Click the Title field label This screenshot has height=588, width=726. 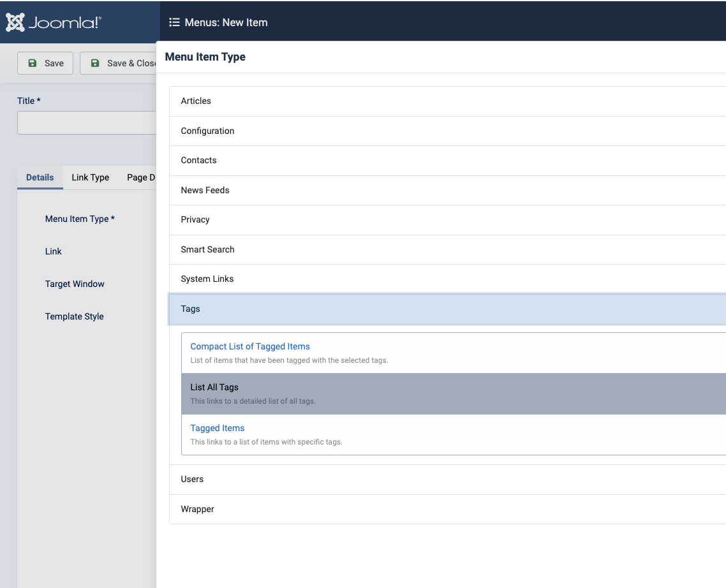[x=29, y=101]
